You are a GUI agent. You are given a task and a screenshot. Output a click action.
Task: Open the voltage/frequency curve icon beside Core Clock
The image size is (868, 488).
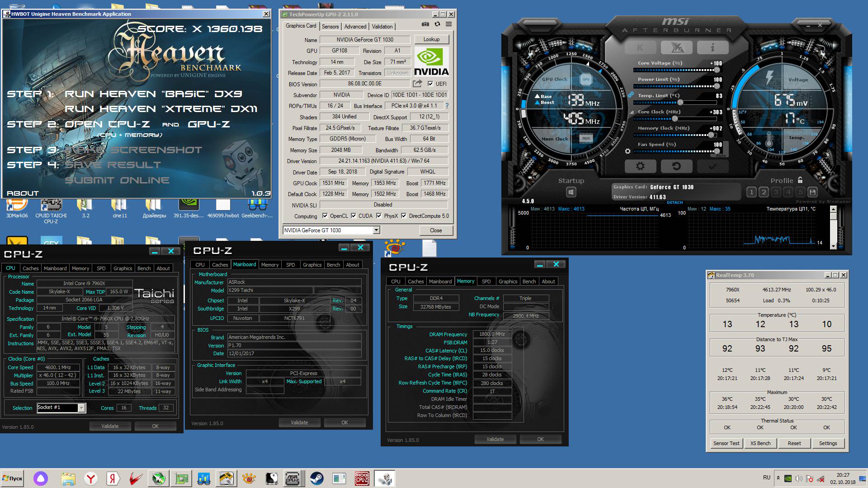632,112
